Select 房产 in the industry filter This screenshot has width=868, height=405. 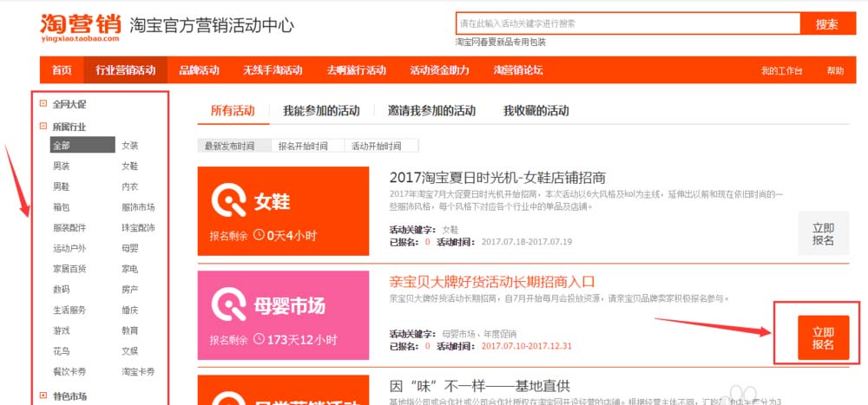[x=130, y=290]
